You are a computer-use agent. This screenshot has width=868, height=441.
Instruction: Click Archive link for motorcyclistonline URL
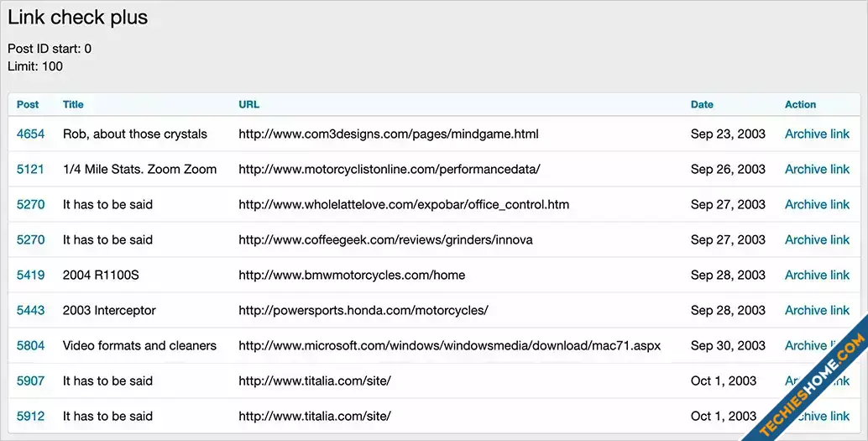pos(817,169)
